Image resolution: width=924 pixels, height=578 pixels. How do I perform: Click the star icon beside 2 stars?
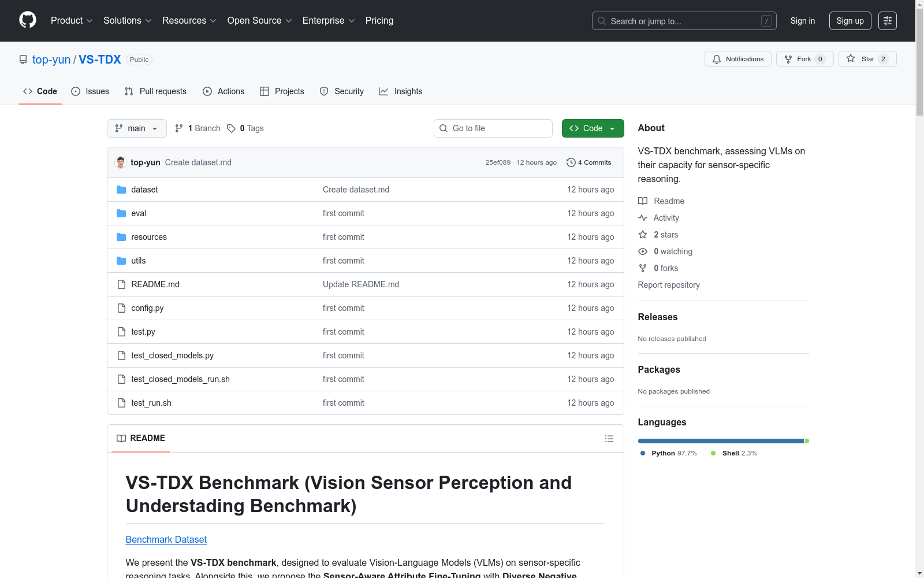click(x=643, y=235)
